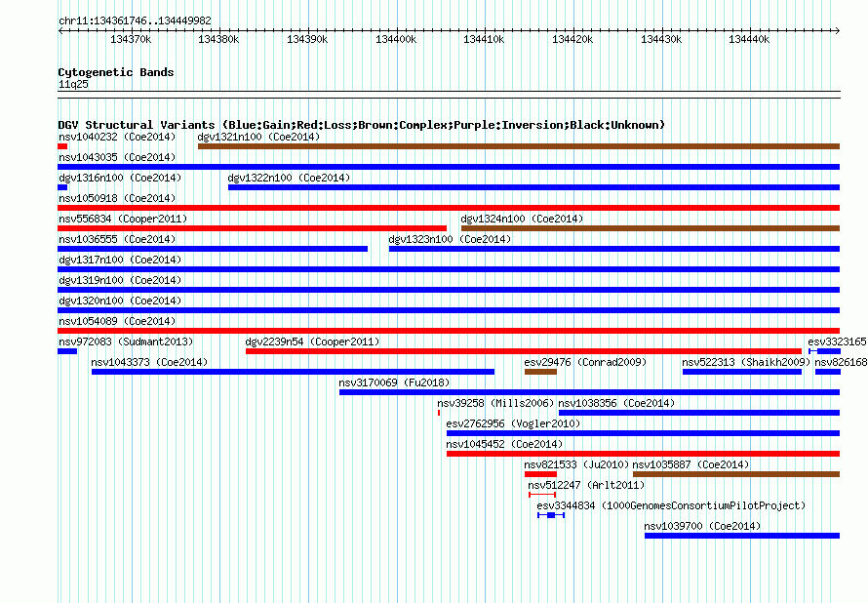Click the red dgv2239n54 loss bar

click(x=524, y=351)
